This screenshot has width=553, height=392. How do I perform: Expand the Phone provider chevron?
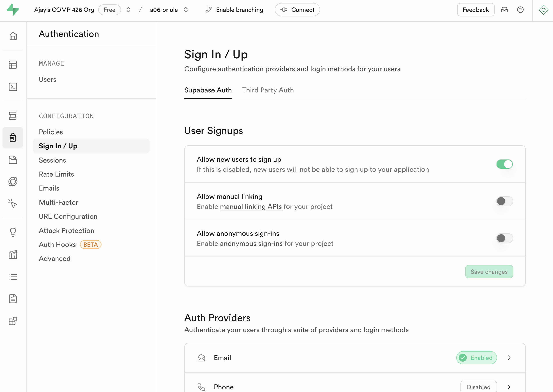pyautogui.click(x=509, y=387)
